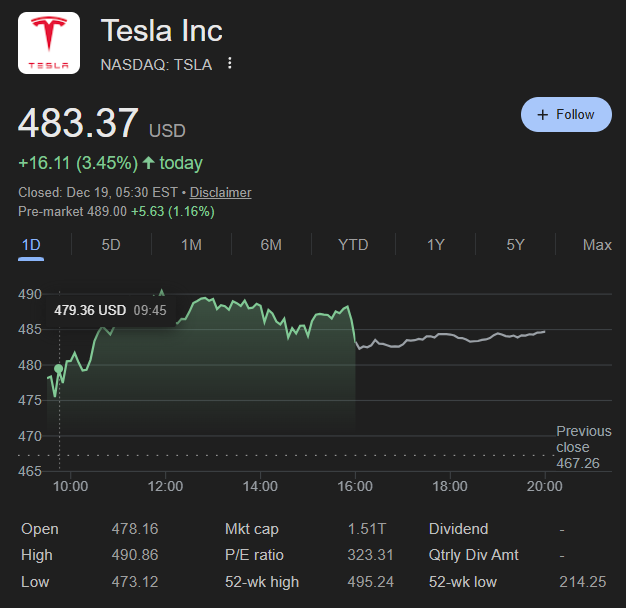Switch to the 5D chart tab
626x608 pixels.
click(x=111, y=245)
